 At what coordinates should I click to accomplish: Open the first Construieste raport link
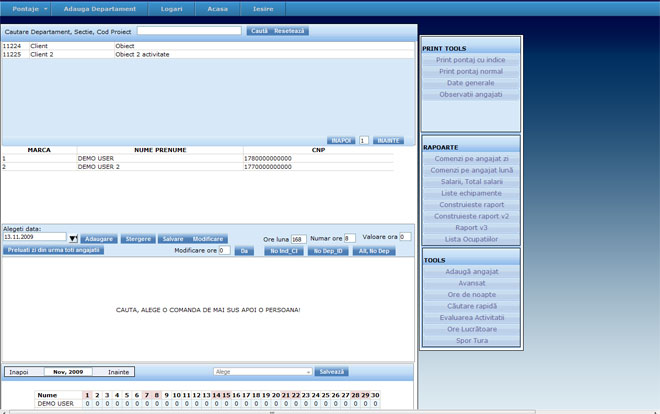tap(471, 204)
